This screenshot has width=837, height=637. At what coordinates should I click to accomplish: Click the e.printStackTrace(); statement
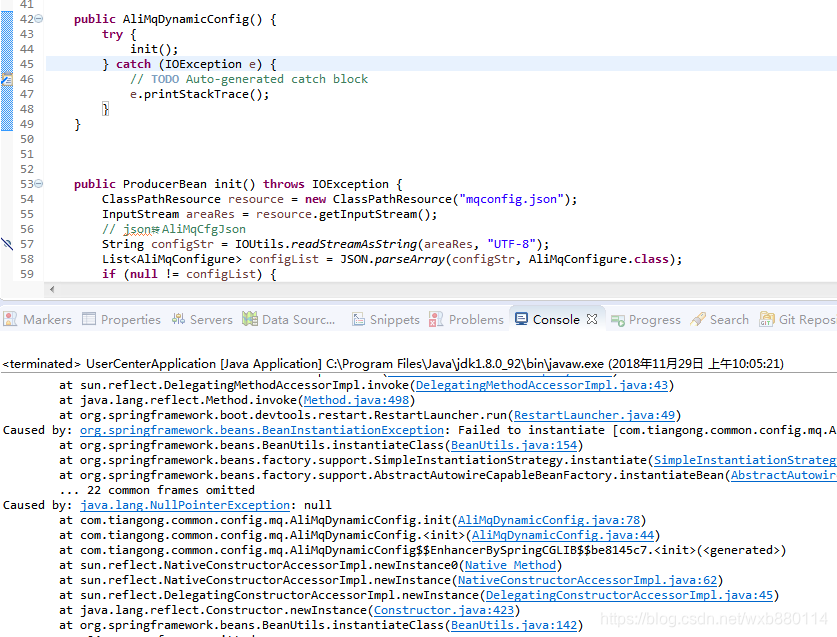[200, 95]
